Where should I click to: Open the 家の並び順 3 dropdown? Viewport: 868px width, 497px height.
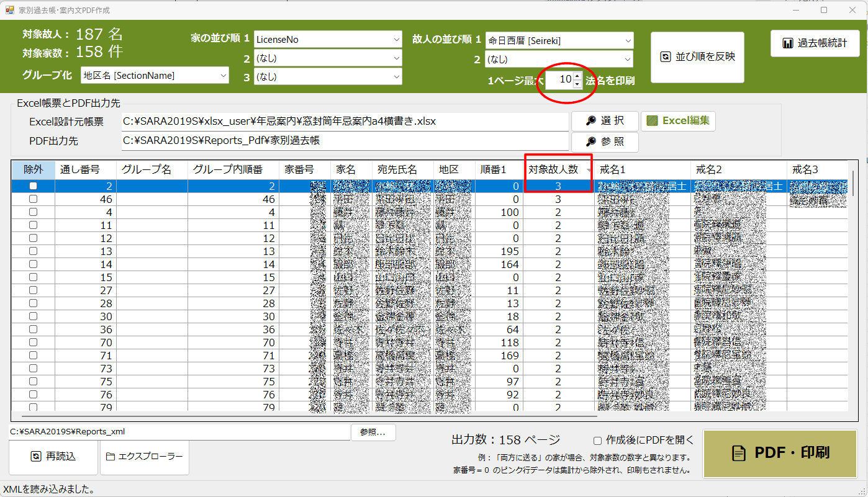point(328,77)
